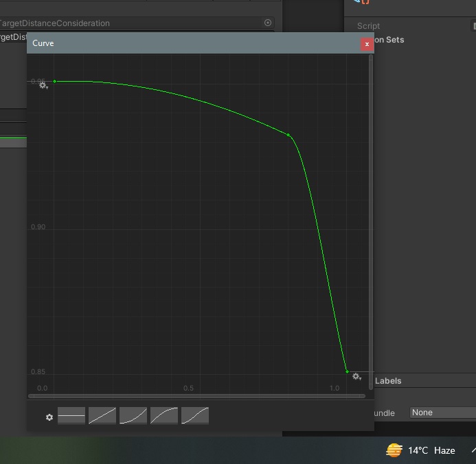Click the Script field label
Screen dimensions: 476x464
368,26
